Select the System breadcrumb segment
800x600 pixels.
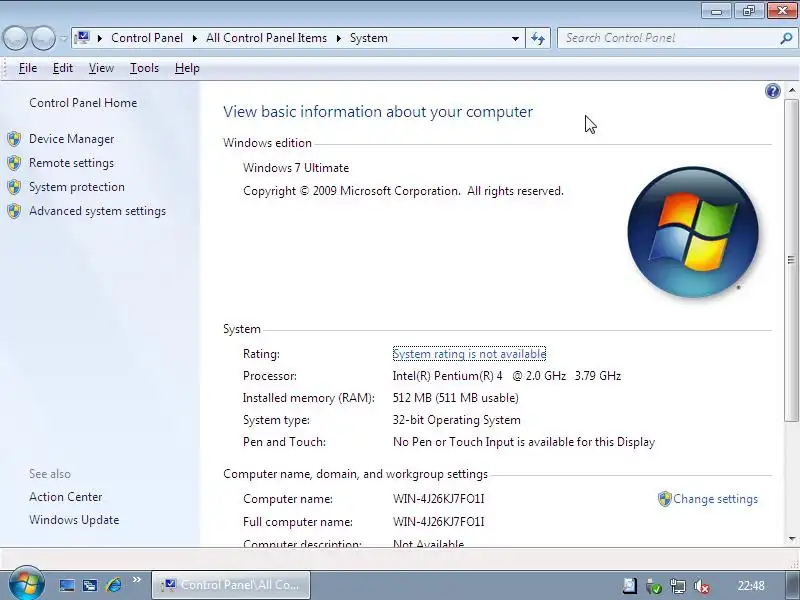pos(368,38)
